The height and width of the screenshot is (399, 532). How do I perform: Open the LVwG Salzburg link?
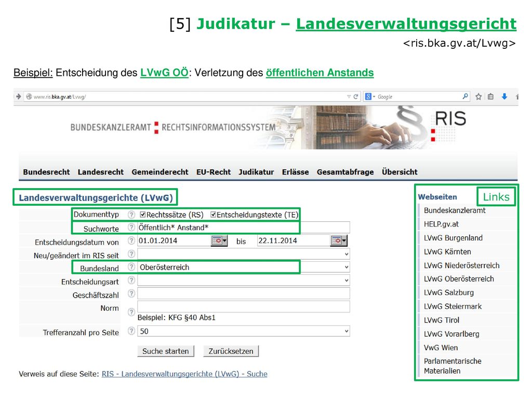[449, 292]
